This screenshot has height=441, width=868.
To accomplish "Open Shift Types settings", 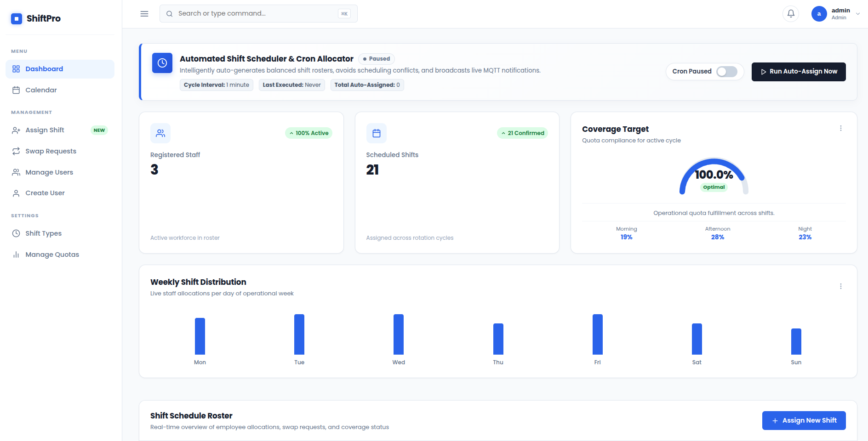I will 60,233.
